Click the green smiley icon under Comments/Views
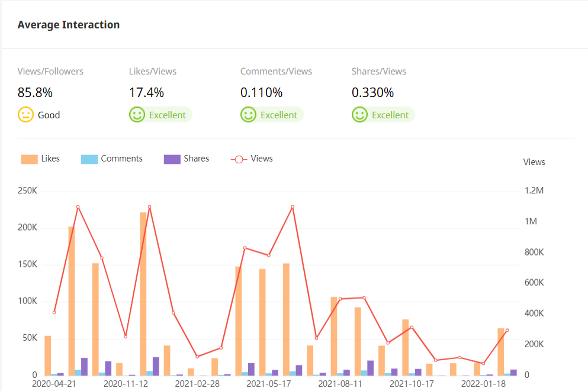This screenshot has height=391, width=588. (x=248, y=115)
